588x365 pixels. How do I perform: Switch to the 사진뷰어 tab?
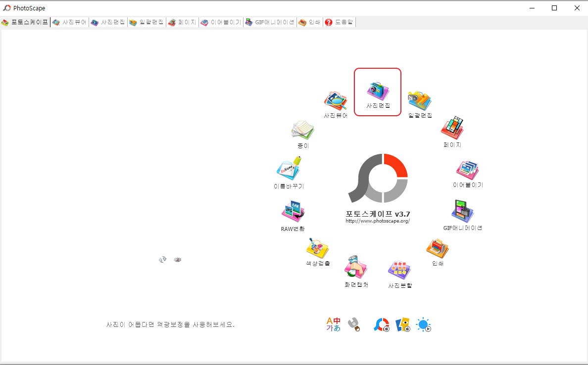coord(70,22)
